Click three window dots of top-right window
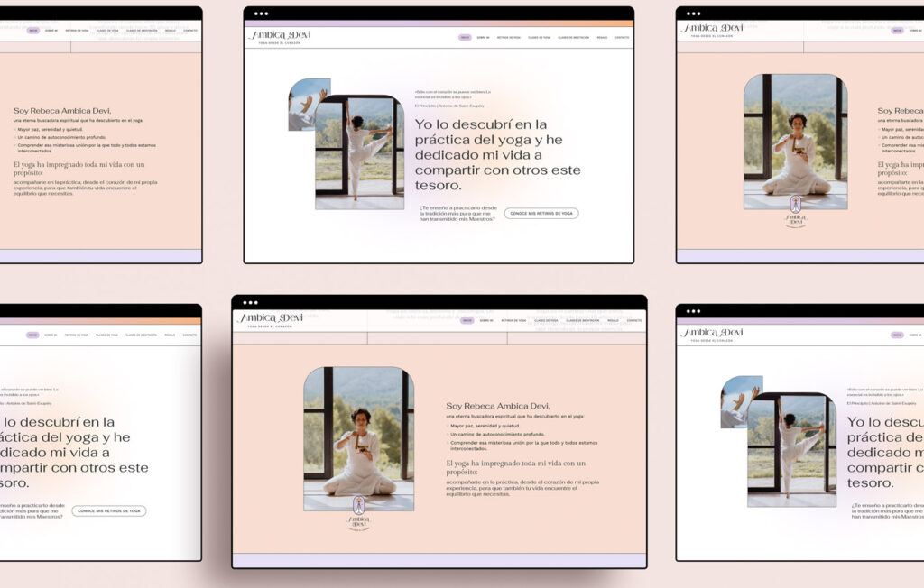The width and height of the screenshot is (924, 588). point(694,14)
